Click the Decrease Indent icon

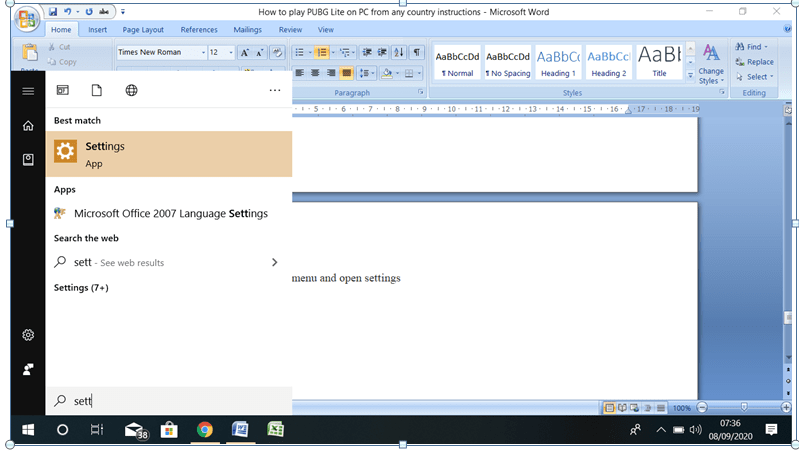click(x=366, y=52)
